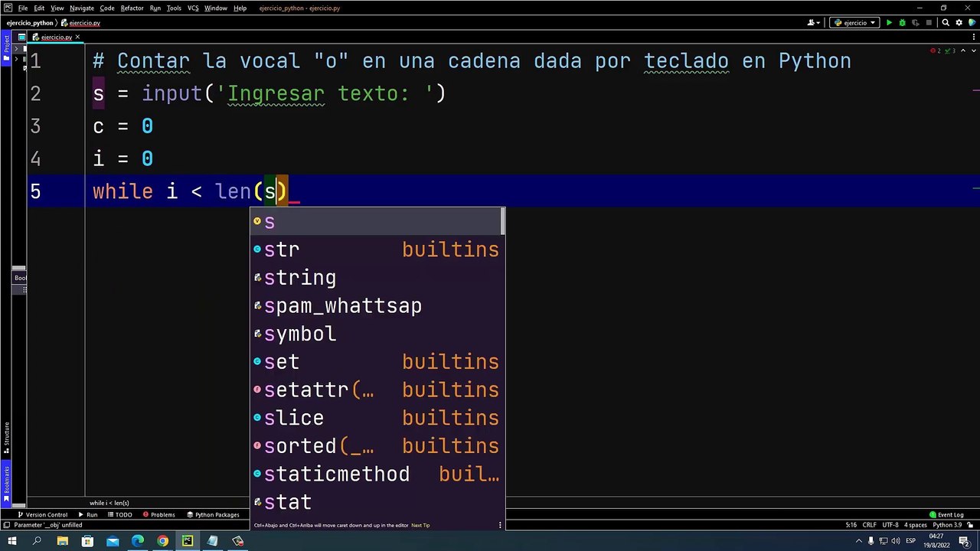
Task: Choose 'staticmethod' completion suggestion
Action: click(x=376, y=474)
